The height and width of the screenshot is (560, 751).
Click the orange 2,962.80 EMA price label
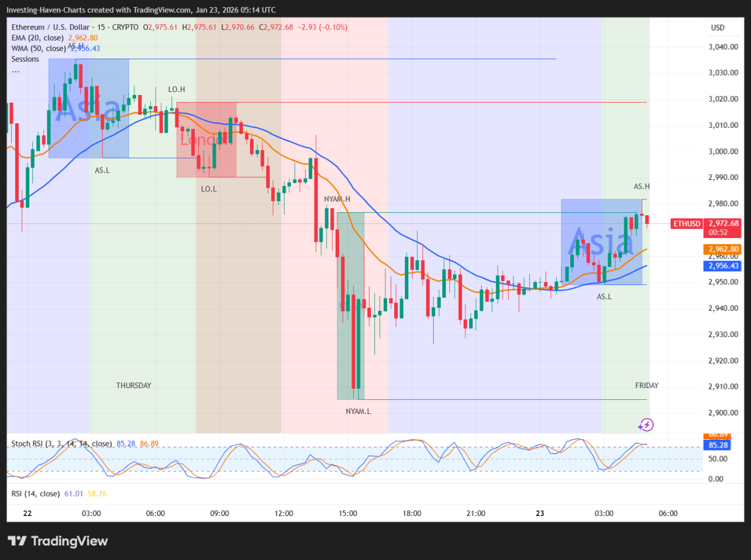722,249
